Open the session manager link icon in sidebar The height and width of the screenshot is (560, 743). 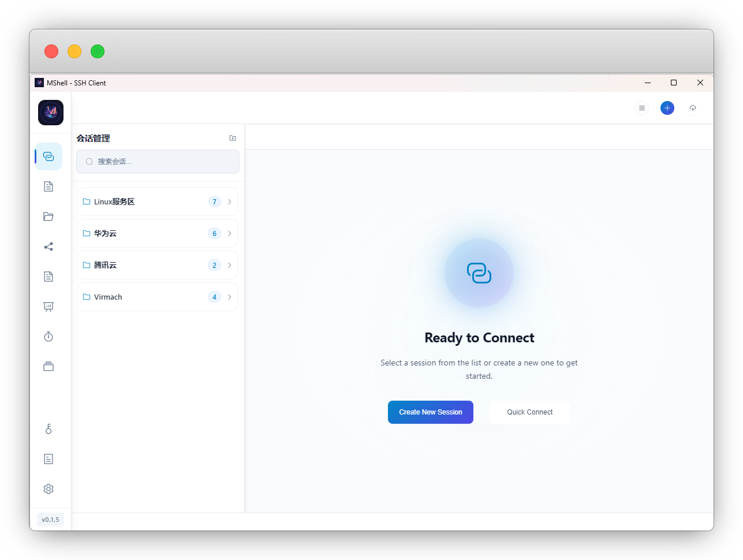tap(48, 156)
